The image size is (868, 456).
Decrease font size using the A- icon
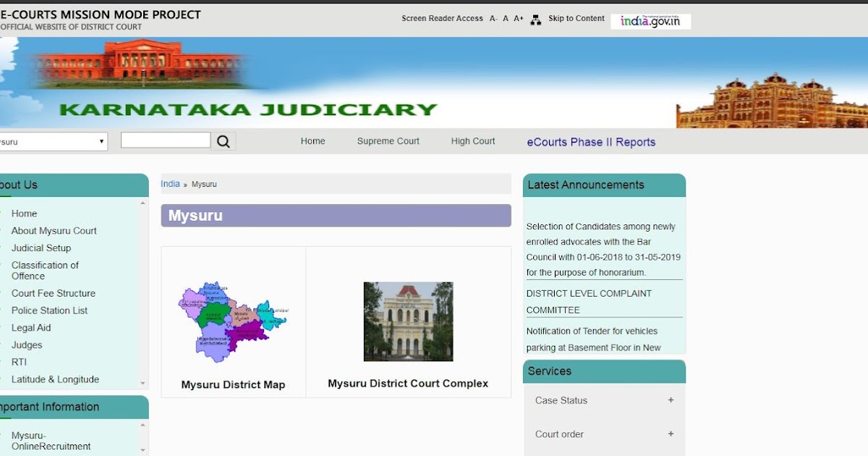[x=493, y=18]
